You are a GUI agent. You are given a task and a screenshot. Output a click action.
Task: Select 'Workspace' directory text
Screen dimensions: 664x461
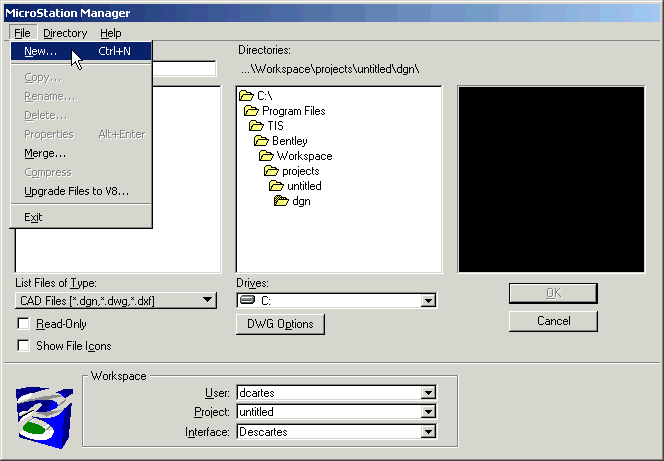pyautogui.click(x=304, y=156)
